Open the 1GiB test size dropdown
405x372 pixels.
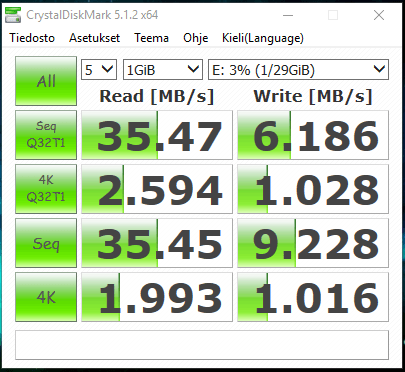click(x=163, y=70)
